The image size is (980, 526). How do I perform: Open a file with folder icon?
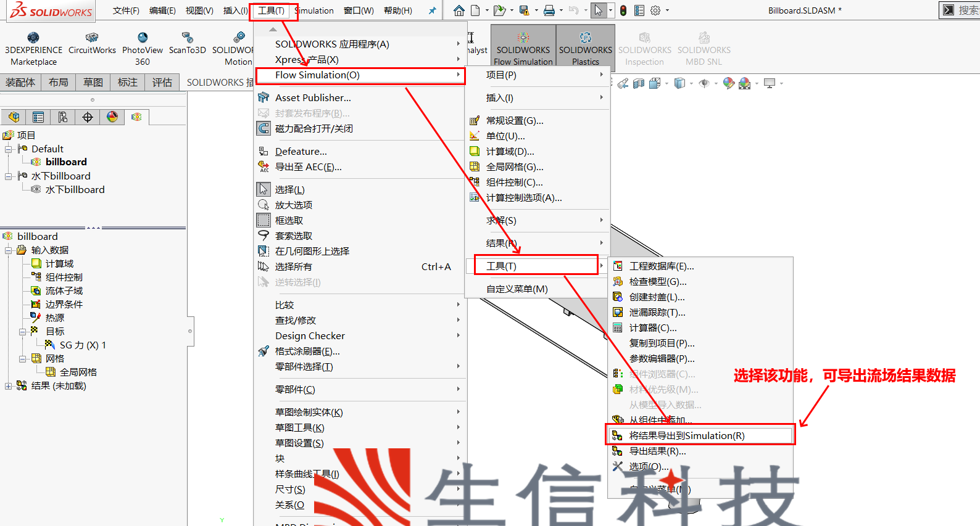click(499, 10)
